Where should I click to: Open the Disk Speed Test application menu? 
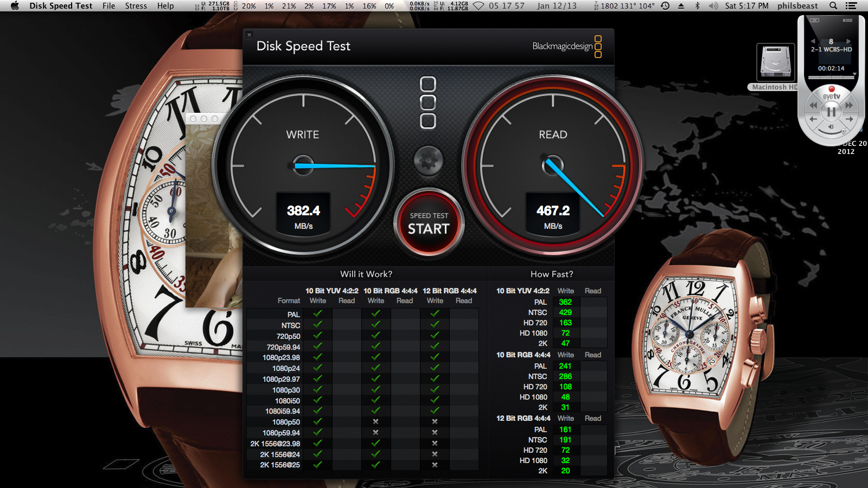[61, 6]
